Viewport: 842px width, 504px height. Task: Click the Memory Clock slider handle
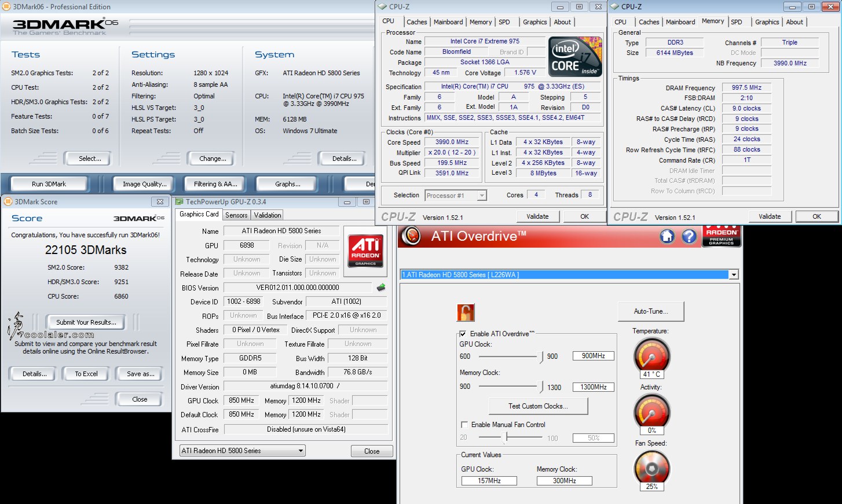point(542,387)
